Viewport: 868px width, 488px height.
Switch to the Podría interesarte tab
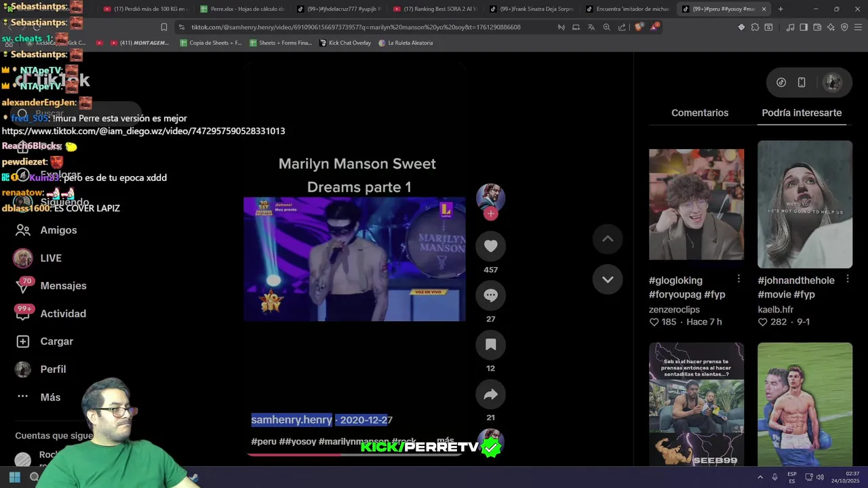click(802, 113)
